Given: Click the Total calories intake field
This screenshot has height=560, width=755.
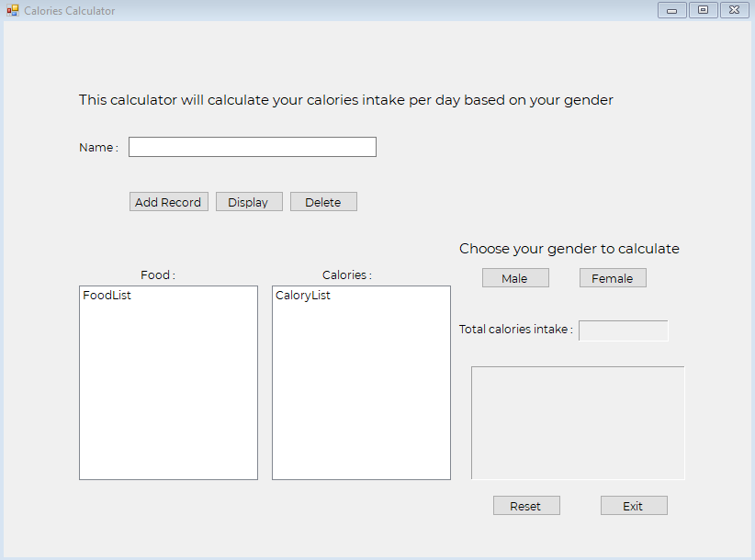Looking at the screenshot, I should [x=623, y=330].
